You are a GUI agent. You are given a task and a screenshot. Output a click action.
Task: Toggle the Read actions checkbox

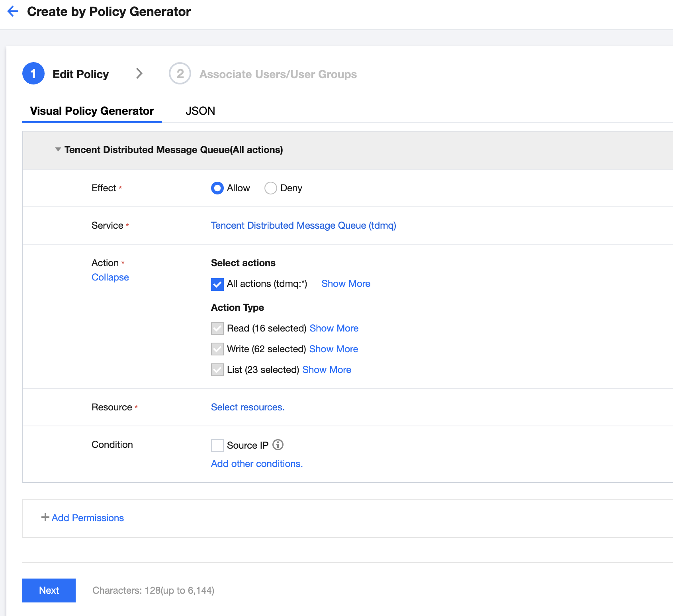(217, 328)
